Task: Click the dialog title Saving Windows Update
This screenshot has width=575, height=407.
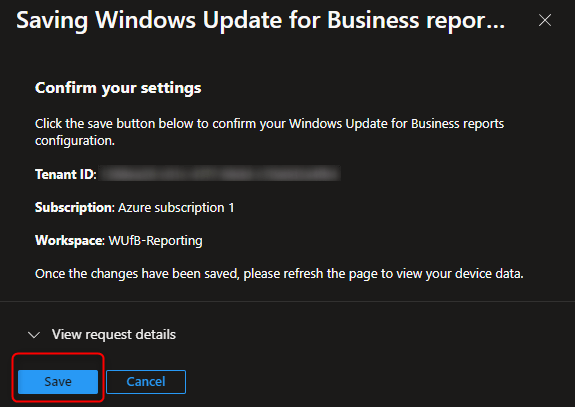Action: [260, 20]
